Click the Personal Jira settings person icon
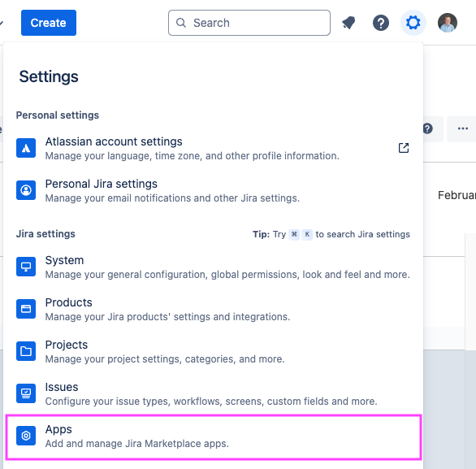The image size is (476, 469). point(26,190)
